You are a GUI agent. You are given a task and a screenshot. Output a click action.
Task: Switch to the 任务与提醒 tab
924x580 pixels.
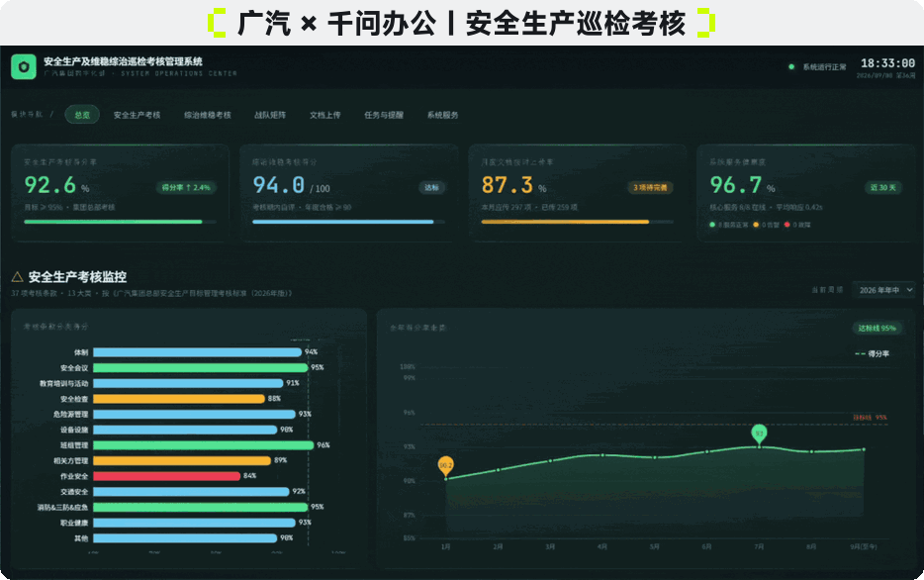[x=384, y=115]
